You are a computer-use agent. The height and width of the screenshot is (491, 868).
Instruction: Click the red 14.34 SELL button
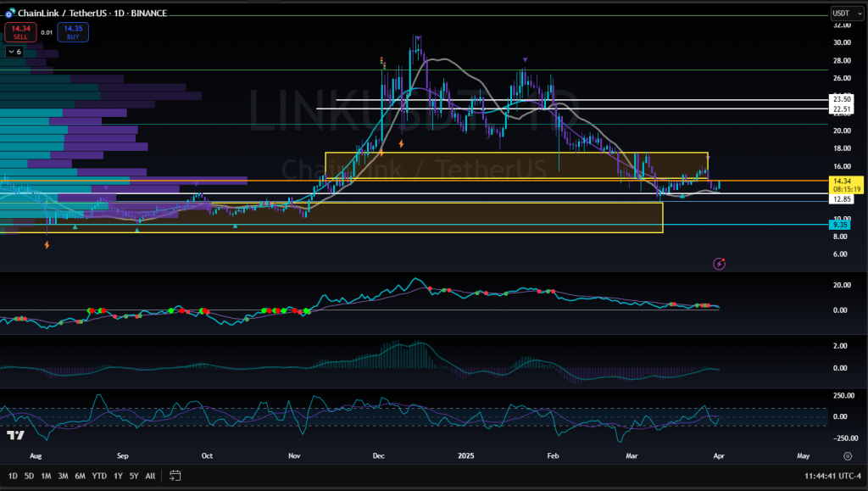click(21, 32)
